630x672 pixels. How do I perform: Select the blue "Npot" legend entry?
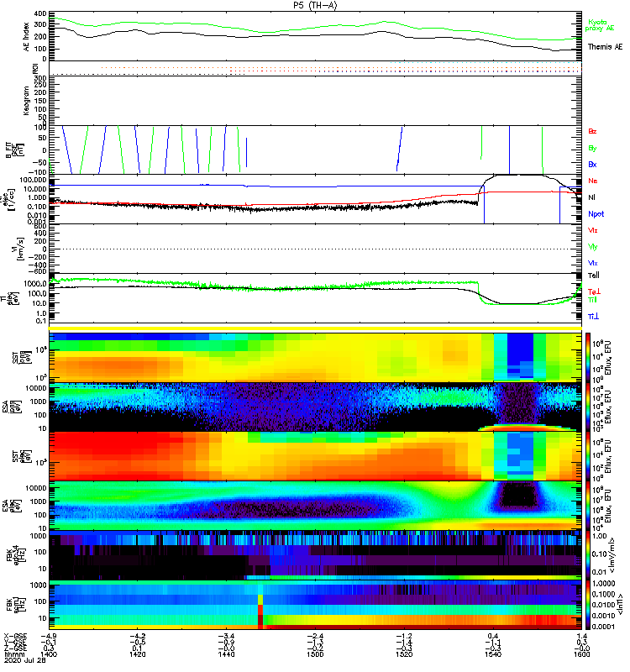tap(596, 214)
